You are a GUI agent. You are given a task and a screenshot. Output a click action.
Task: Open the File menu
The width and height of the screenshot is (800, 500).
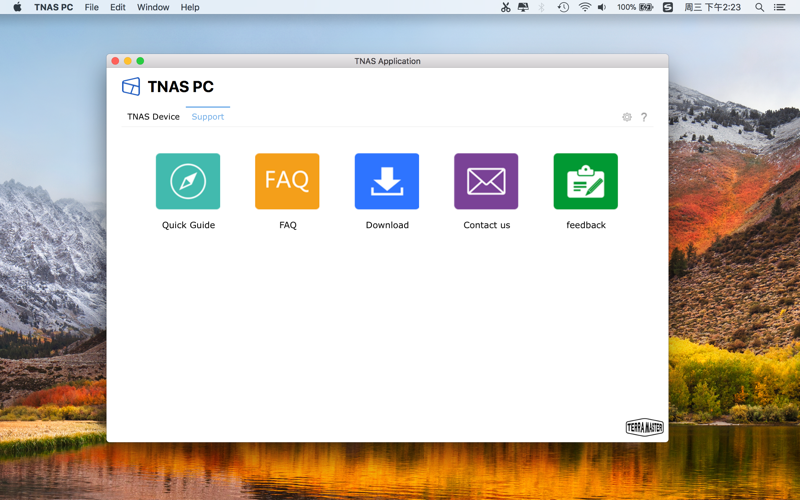[x=92, y=7]
